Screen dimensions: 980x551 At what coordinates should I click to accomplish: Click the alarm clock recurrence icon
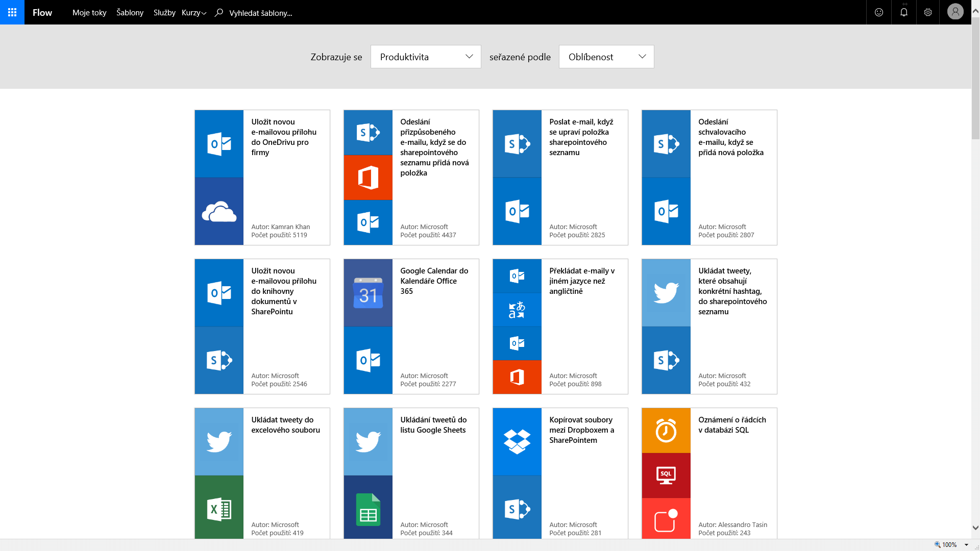pyautogui.click(x=666, y=431)
